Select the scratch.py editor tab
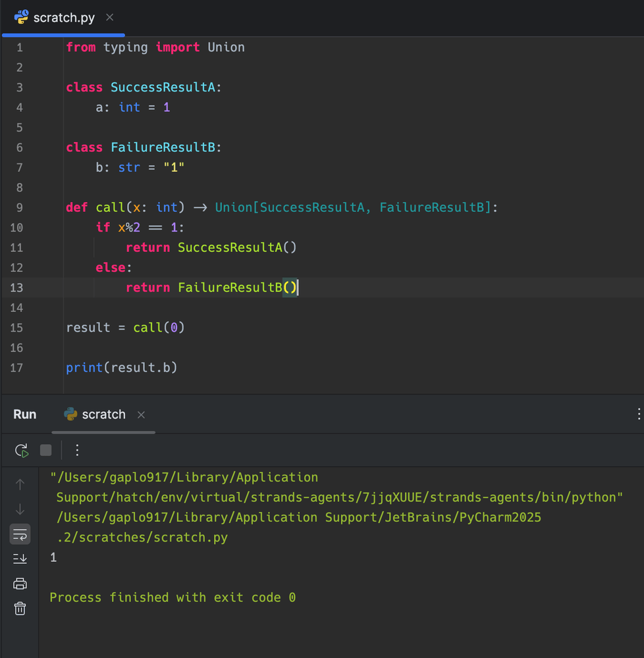This screenshot has width=644, height=658. [64, 18]
